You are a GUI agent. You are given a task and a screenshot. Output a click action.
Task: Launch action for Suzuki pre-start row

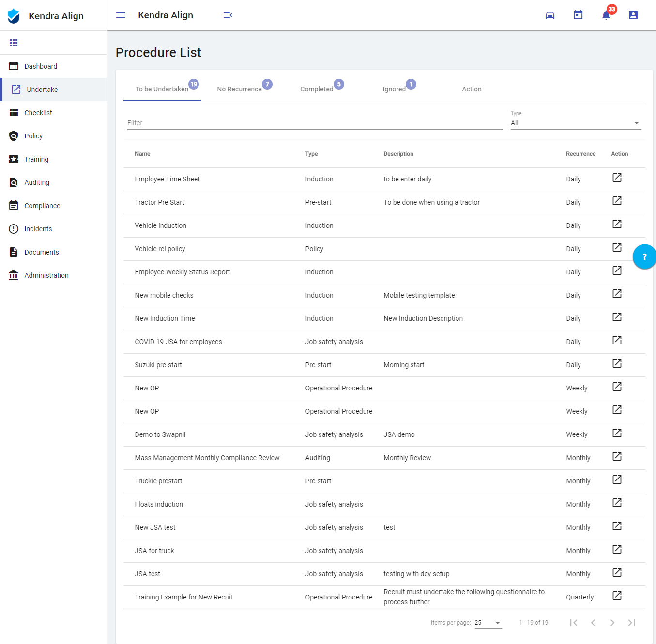[617, 363]
